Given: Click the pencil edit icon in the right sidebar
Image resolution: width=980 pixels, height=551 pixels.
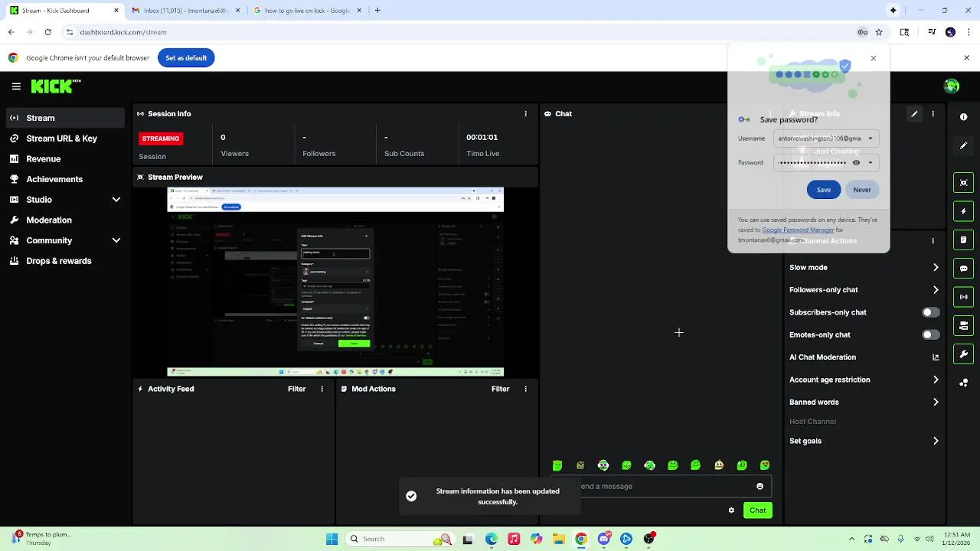Looking at the screenshot, I should coord(964,145).
